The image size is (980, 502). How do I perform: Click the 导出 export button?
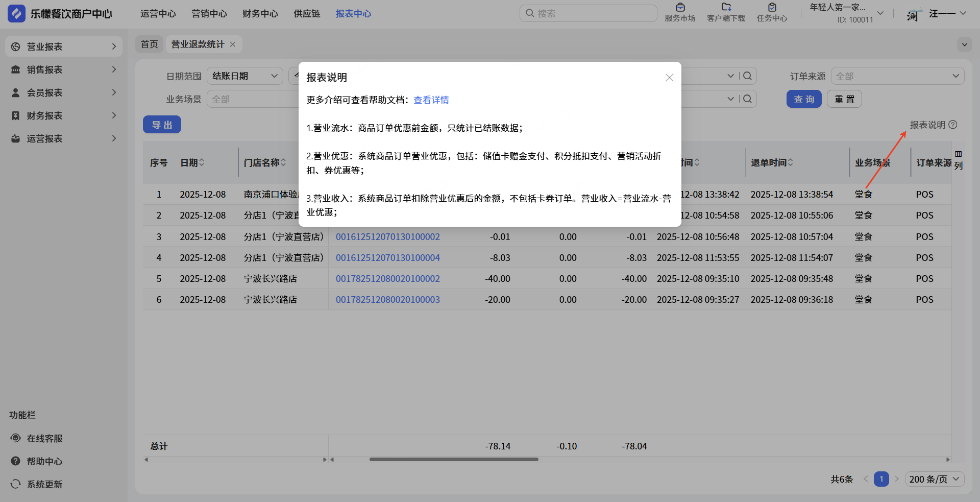click(x=162, y=125)
